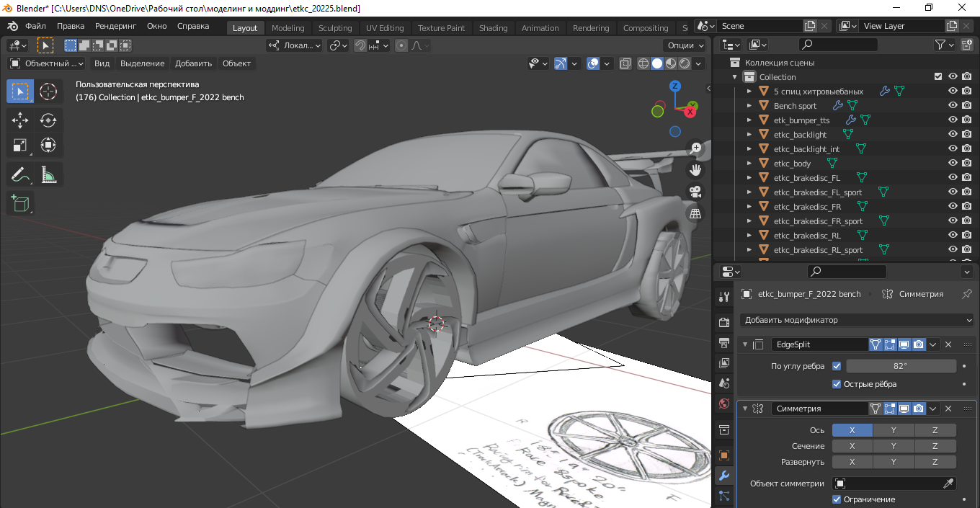Open the Добавить модификатор dropdown
Image resolution: width=980 pixels, height=508 pixels.
856,320
